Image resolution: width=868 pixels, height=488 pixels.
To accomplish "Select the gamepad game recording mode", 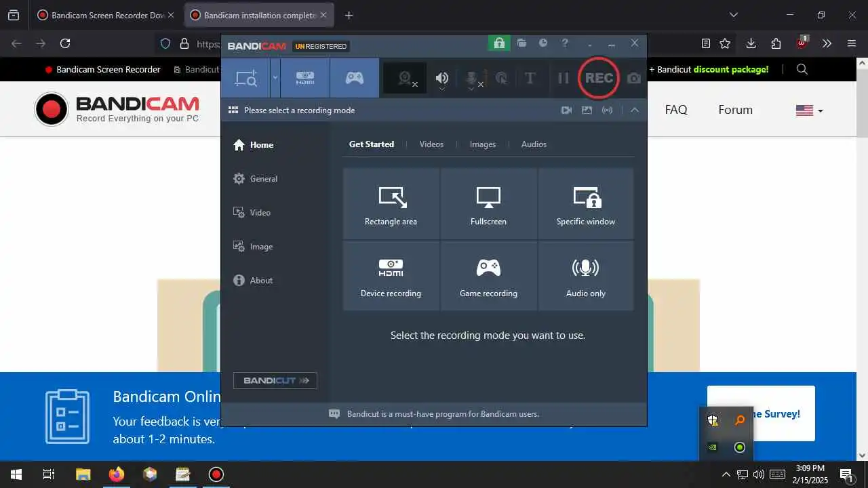I will point(355,78).
